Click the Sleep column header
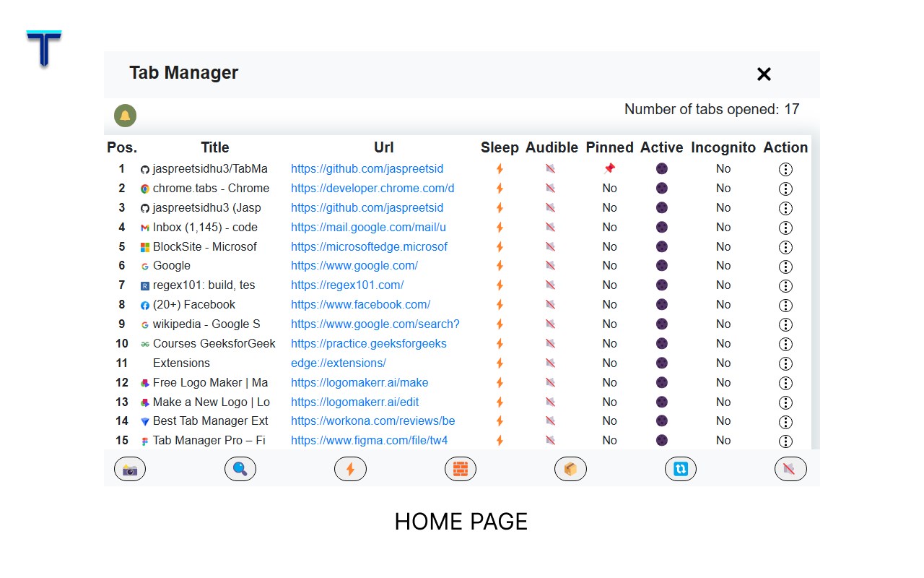 [x=500, y=147]
